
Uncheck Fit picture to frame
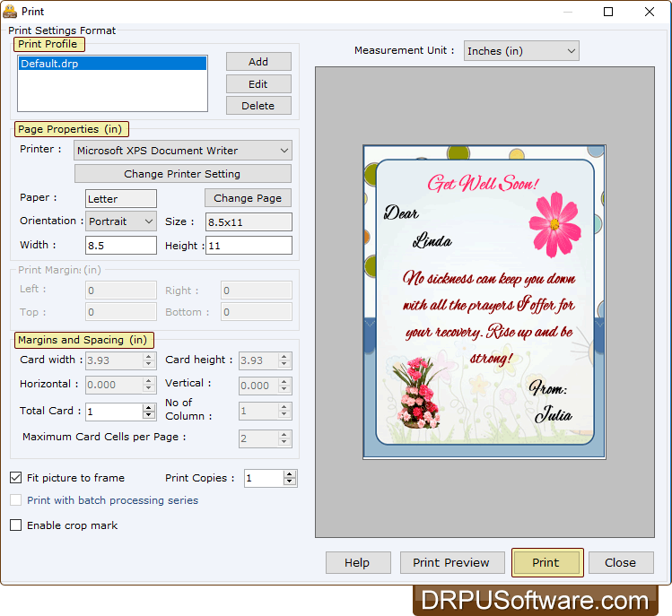(16, 478)
